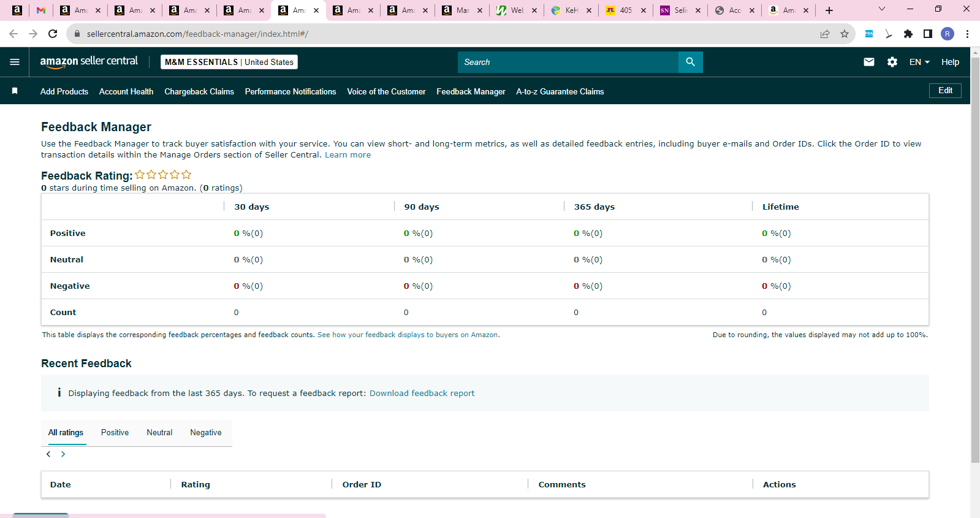Click the Learn more link
This screenshot has height=518, width=980.
pos(348,154)
